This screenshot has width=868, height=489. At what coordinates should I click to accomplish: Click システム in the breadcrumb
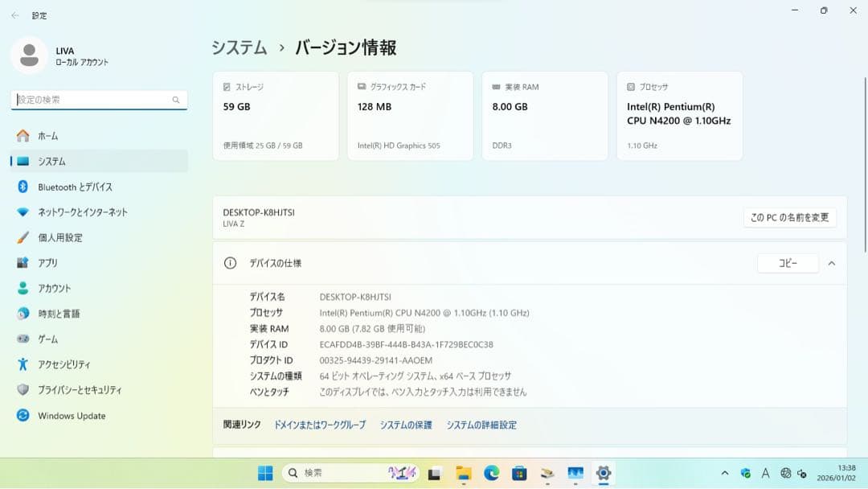[x=240, y=47]
